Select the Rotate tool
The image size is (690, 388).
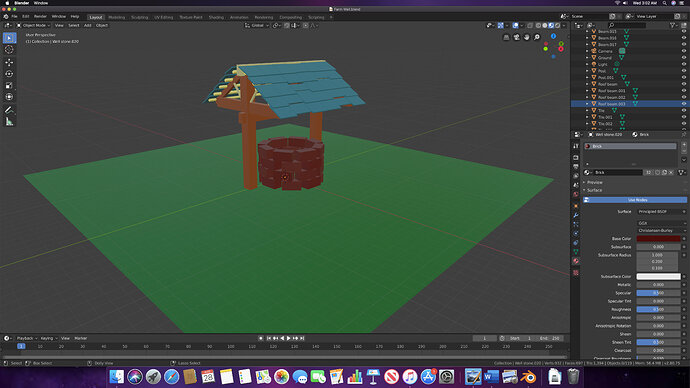pyautogui.click(x=9, y=73)
